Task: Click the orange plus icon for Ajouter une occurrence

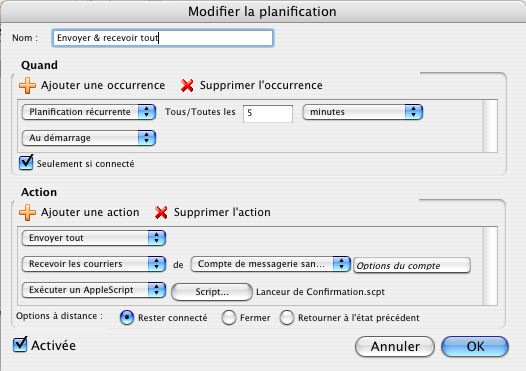Action: click(x=27, y=86)
